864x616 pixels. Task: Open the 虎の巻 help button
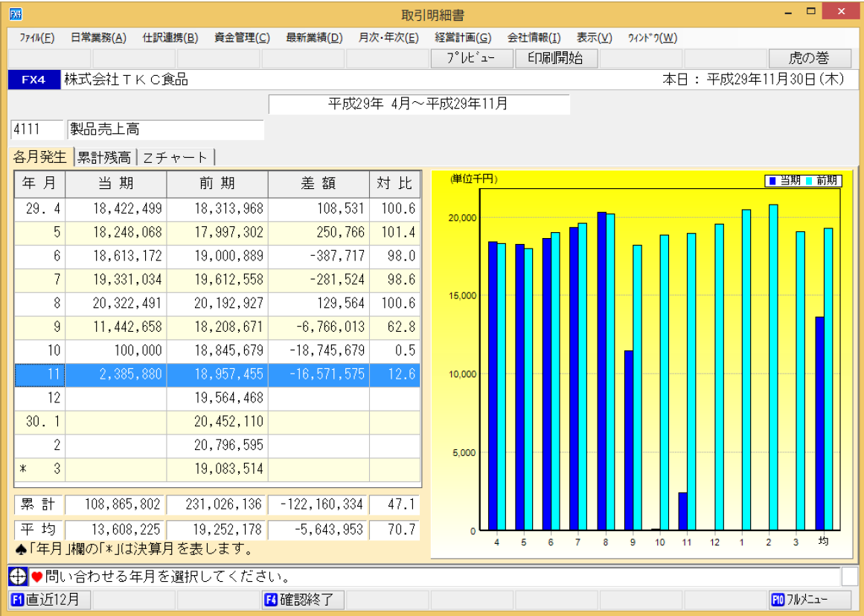[810, 58]
